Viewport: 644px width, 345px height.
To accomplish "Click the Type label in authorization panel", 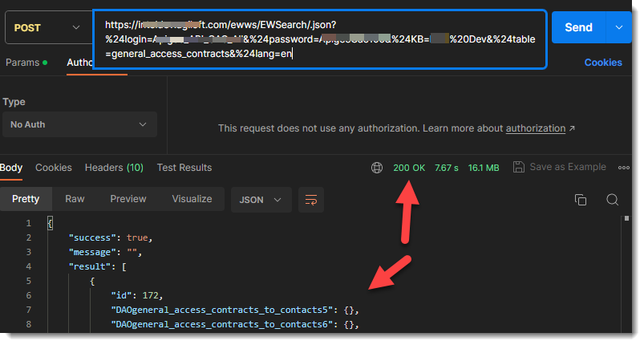I will point(14,102).
